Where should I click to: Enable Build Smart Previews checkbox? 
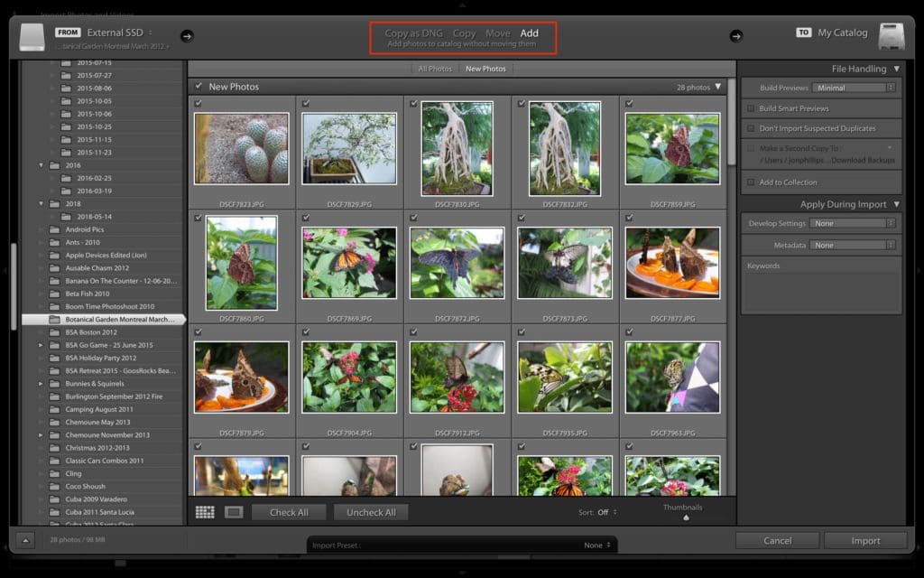point(751,108)
